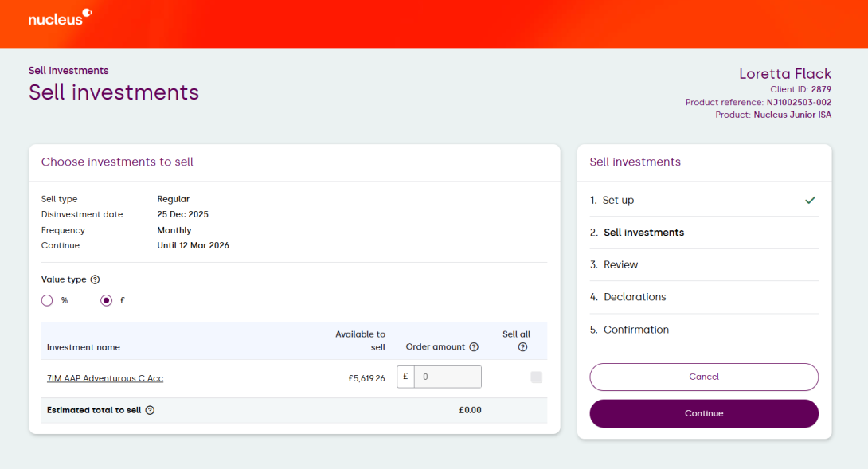This screenshot has width=868, height=469.
Task: Focus the Order amount input field
Action: click(447, 377)
